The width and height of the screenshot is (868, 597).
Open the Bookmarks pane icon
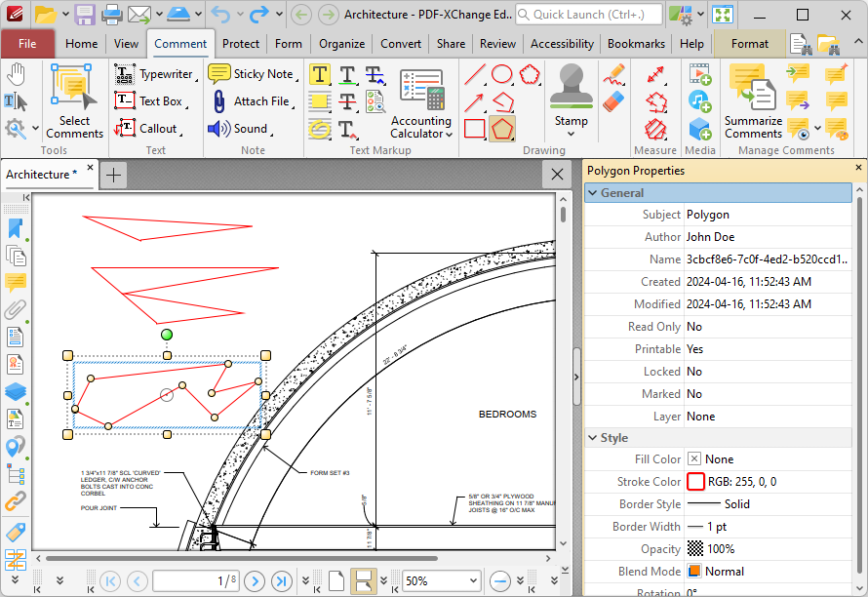click(16, 228)
